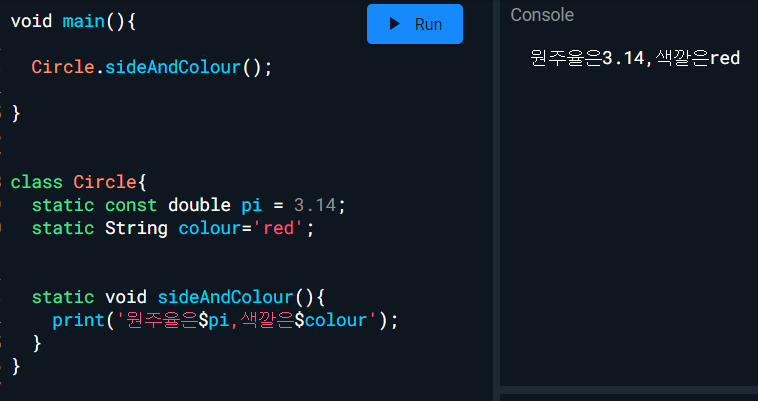Click the Circle.sideAndColour() call in main
758x401 pixels.
150,67
